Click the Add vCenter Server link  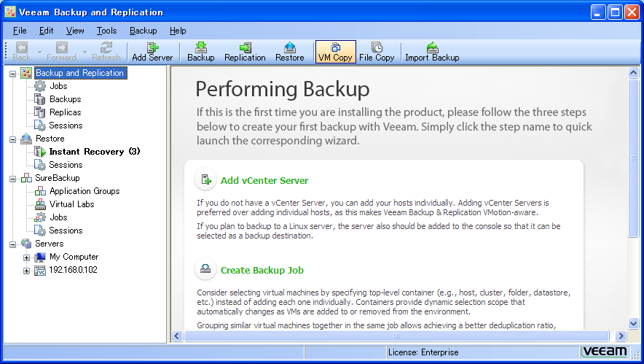click(x=264, y=181)
